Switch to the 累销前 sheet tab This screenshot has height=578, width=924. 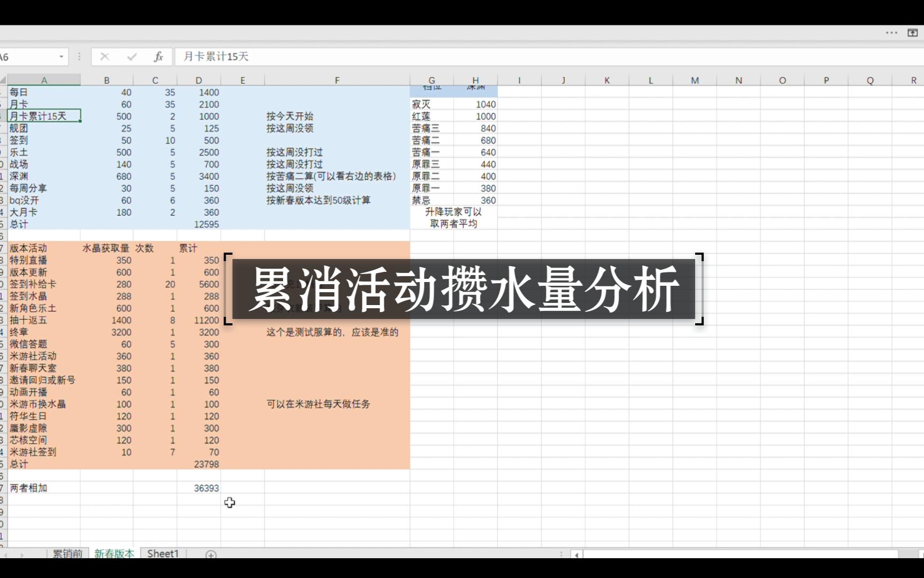67,553
